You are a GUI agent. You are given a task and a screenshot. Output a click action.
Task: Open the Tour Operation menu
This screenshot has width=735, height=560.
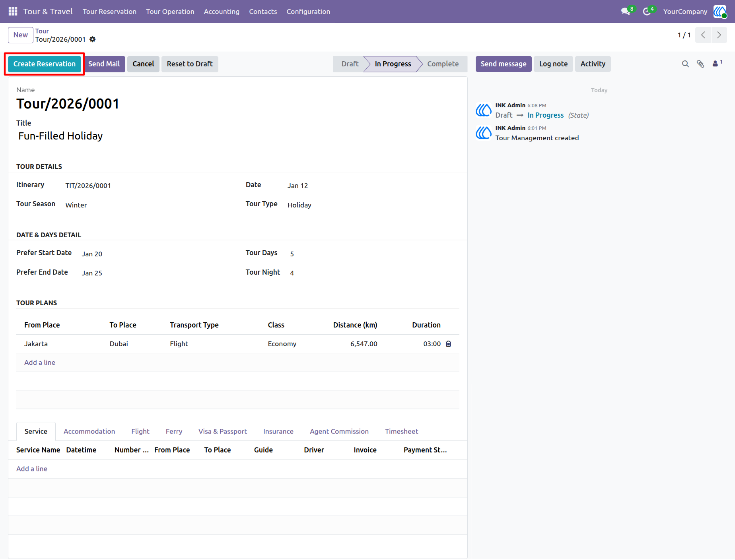[x=170, y=12]
